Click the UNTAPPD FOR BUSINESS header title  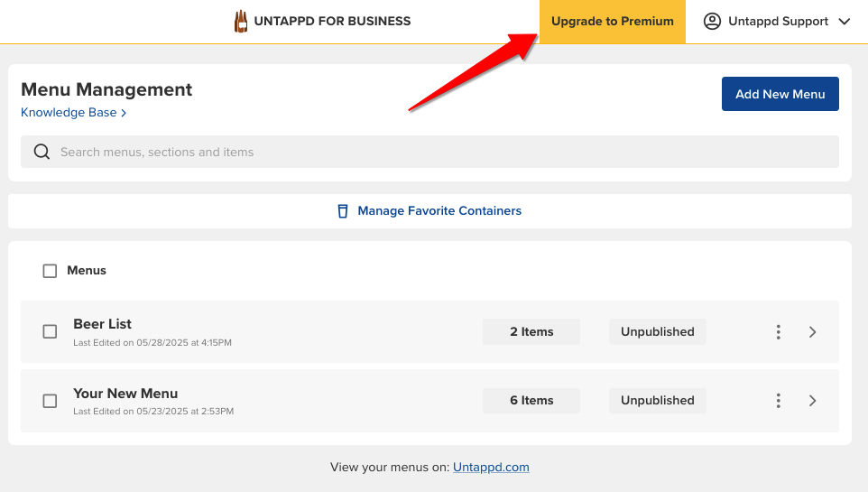click(x=332, y=21)
